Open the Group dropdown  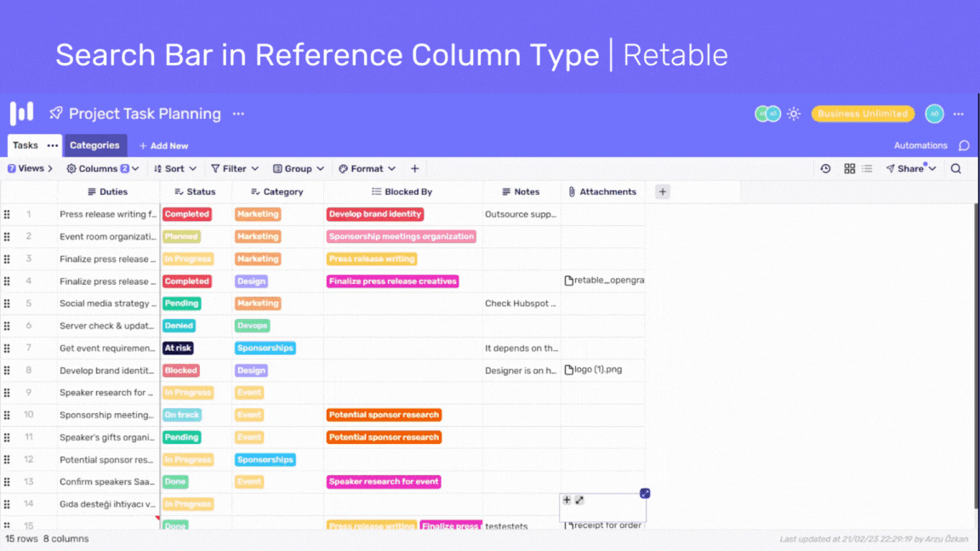tap(298, 168)
